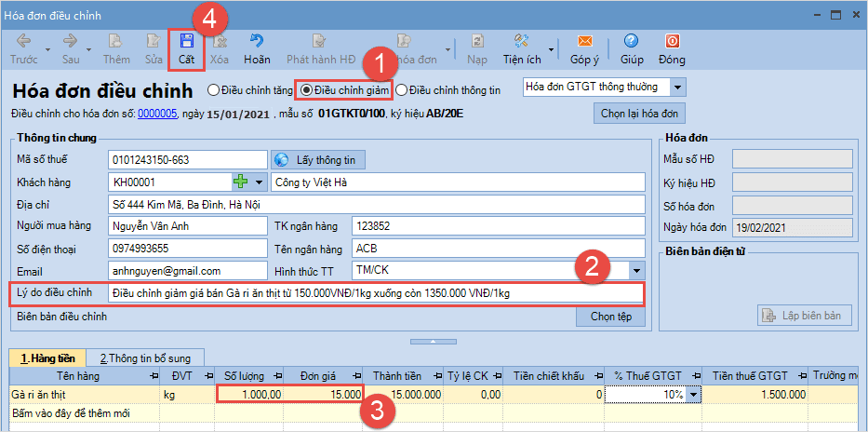Click the Phát hành HĐ icon

point(319,42)
